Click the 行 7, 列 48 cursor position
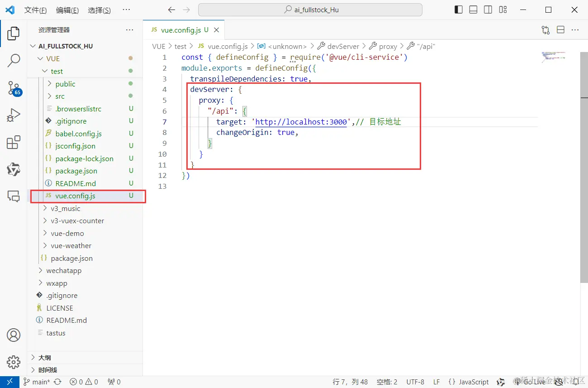This screenshot has height=388, width=588. click(350, 382)
